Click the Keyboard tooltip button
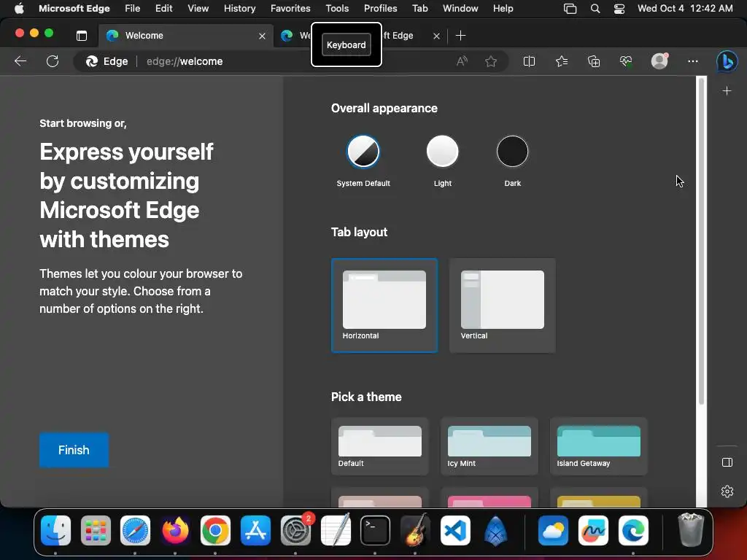This screenshot has height=560, width=747. (x=347, y=44)
